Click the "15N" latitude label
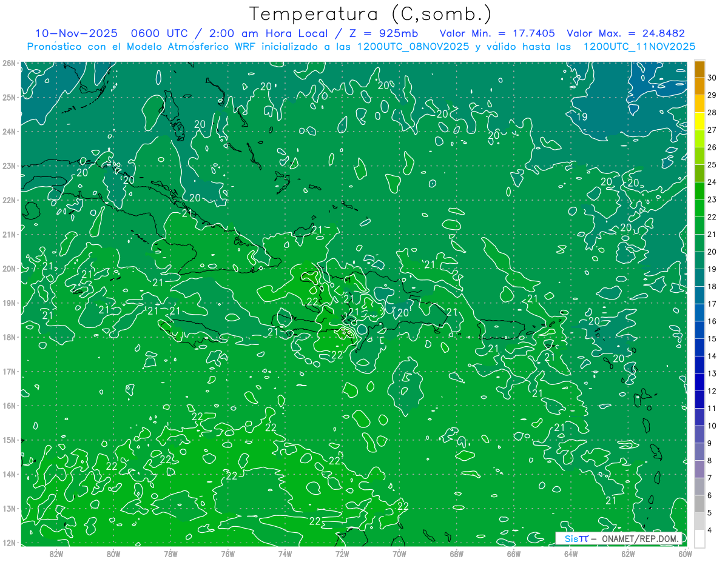Screen dimensions: 728x562 point(8,440)
